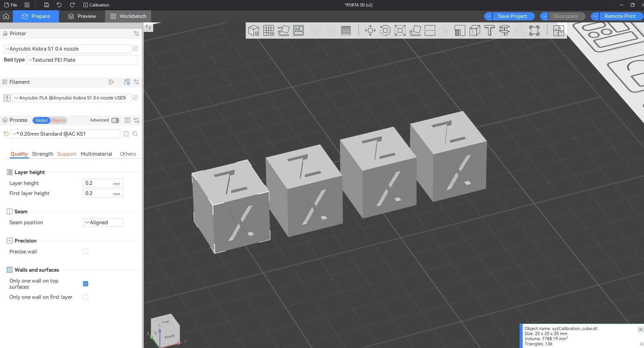Uncheck Only one wall on top surfaces
The image size is (644, 348).
(85, 284)
